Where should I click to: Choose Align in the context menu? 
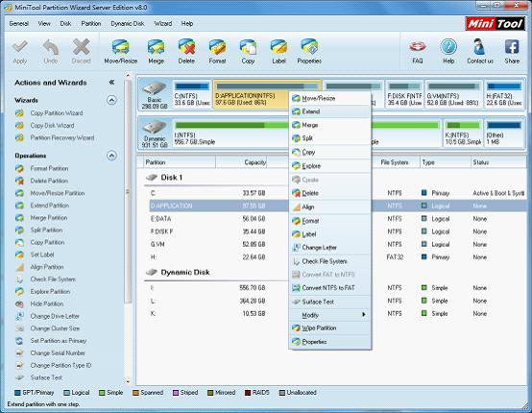pyautogui.click(x=329, y=206)
